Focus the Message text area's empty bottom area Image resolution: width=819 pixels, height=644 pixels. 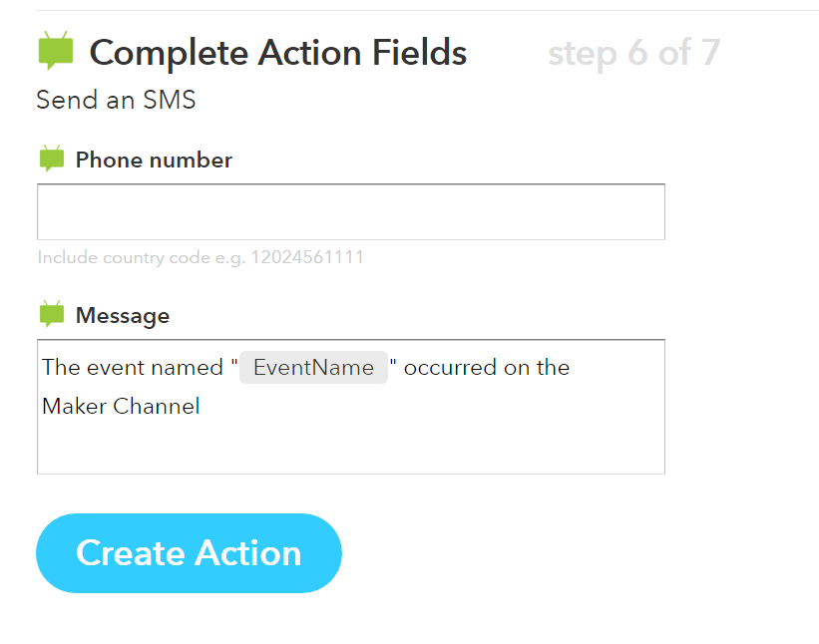pos(350,447)
